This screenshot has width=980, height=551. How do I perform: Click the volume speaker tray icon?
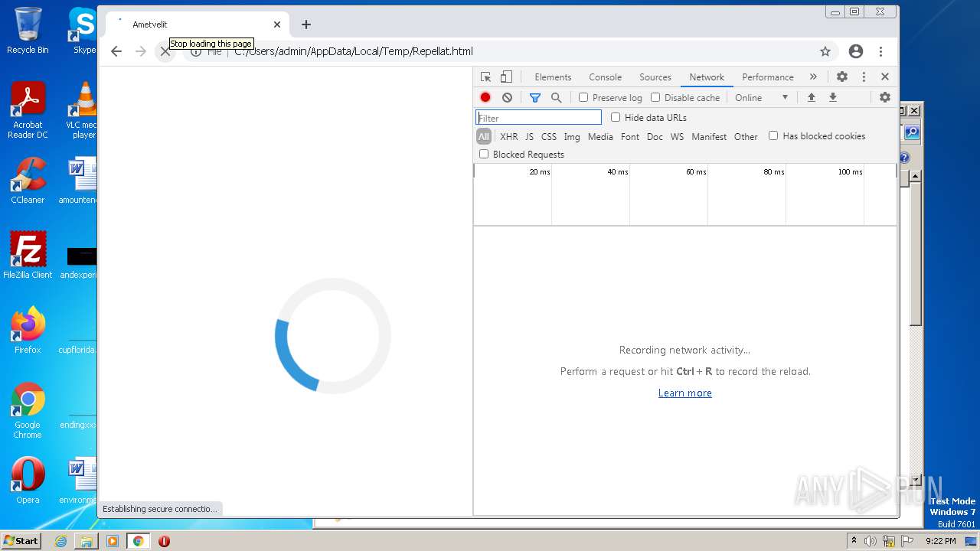(x=871, y=541)
